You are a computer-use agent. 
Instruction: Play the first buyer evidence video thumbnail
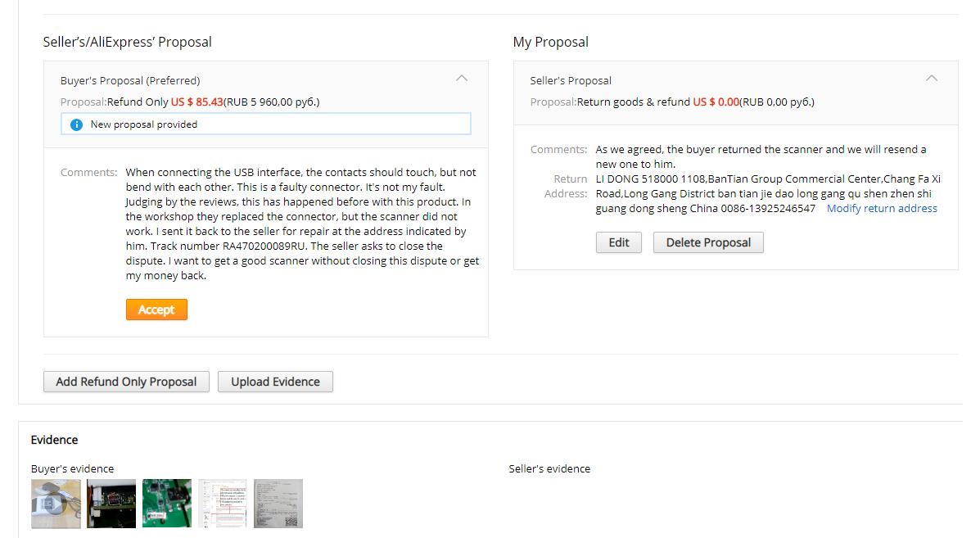56,504
